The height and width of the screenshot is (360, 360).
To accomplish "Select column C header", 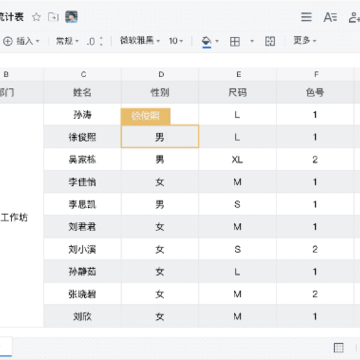I will tap(82, 74).
